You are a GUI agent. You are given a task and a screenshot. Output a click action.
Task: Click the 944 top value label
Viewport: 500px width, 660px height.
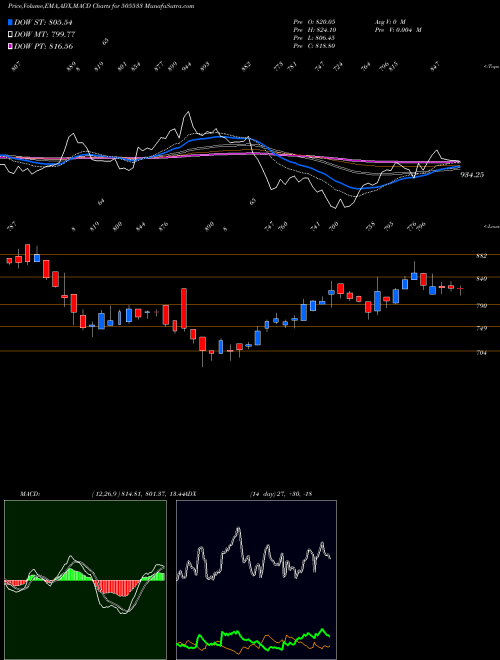click(186, 67)
